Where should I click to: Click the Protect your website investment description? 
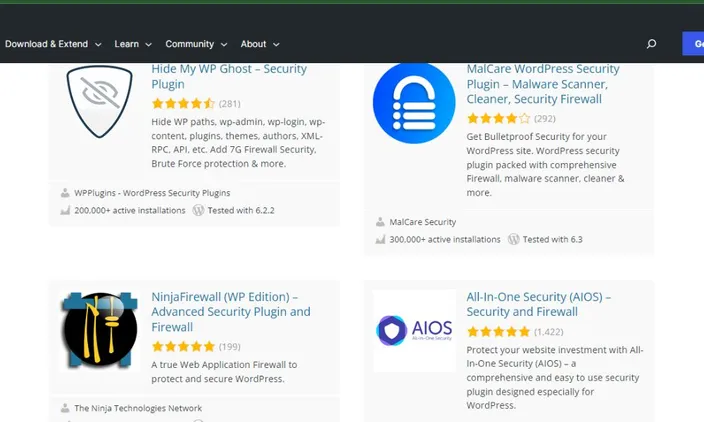555,378
